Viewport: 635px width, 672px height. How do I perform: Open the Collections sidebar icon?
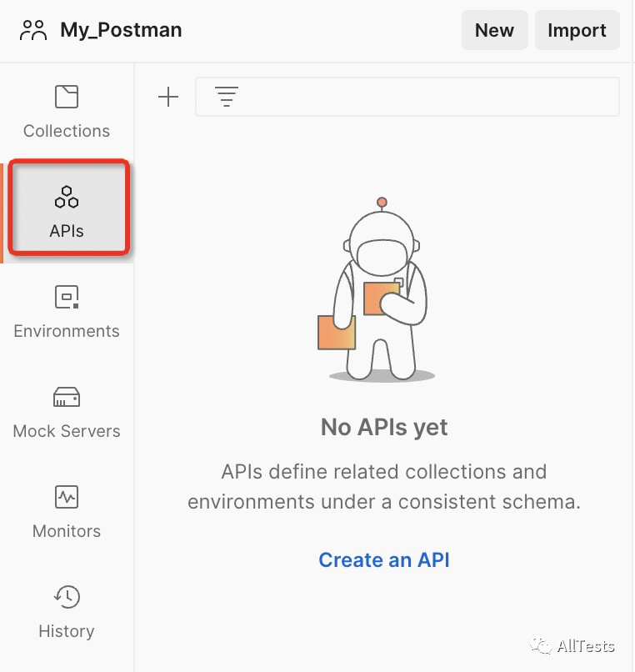67,97
